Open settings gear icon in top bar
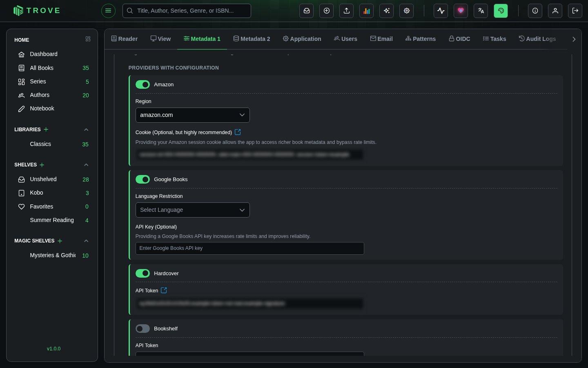The height and width of the screenshot is (368, 588). pos(407,11)
